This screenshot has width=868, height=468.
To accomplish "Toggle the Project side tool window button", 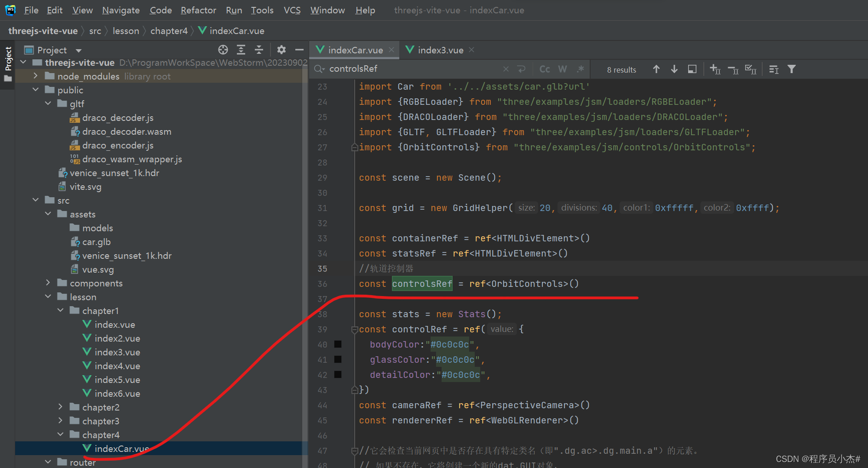I will tap(8, 64).
